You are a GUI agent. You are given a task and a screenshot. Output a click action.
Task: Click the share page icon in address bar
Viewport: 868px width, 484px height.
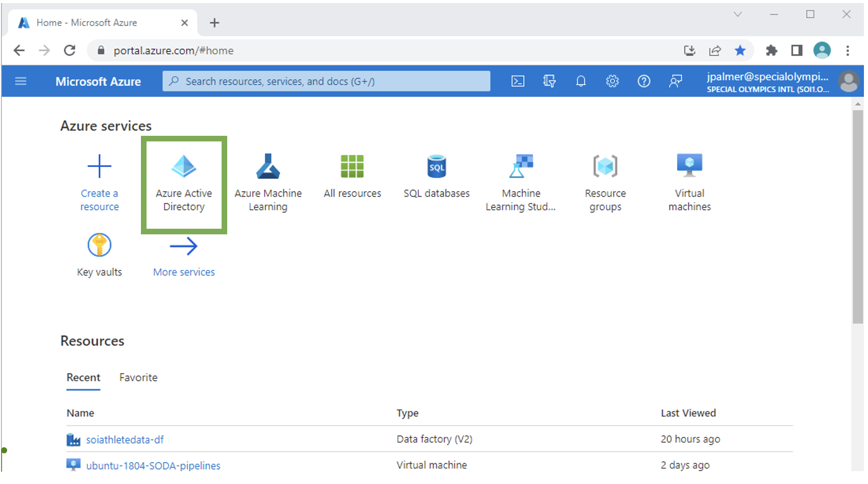[715, 50]
